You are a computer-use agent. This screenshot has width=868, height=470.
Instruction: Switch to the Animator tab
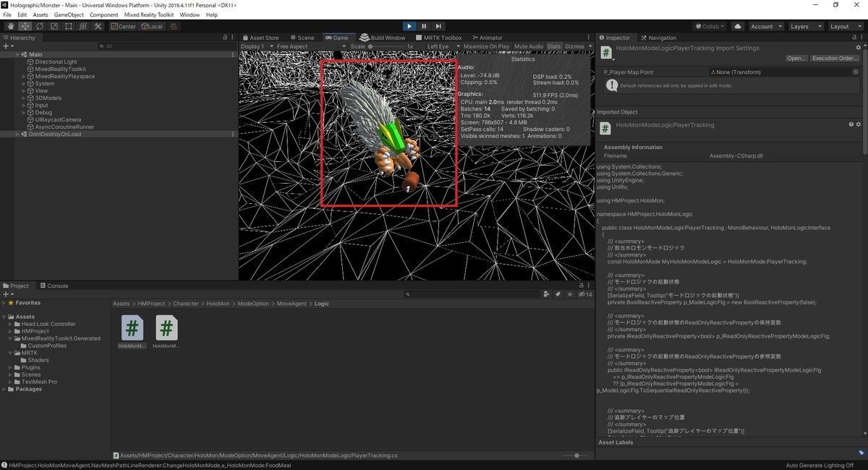click(487, 38)
